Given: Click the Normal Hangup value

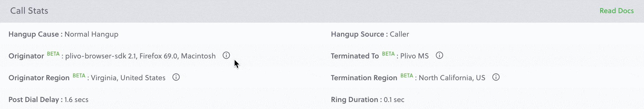Looking at the screenshot, I should [92, 34].
